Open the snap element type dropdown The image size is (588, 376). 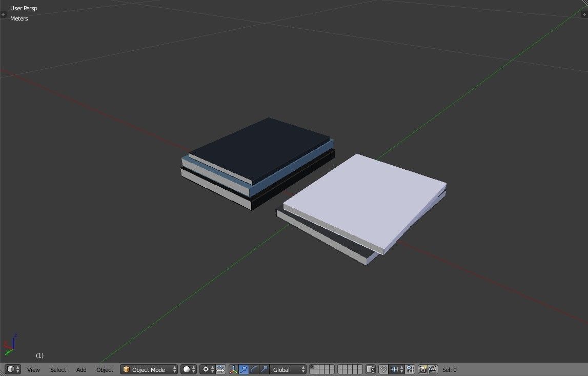click(396, 370)
